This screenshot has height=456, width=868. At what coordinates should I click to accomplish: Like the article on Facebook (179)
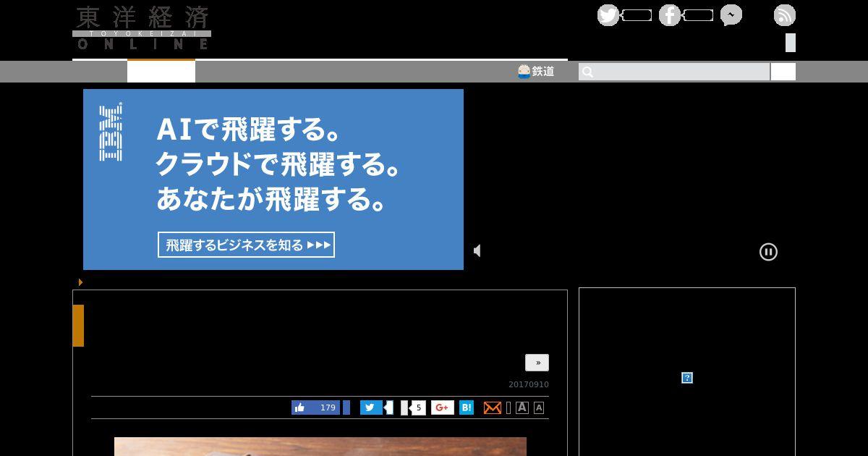pyautogui.click(x=315, y=408)
